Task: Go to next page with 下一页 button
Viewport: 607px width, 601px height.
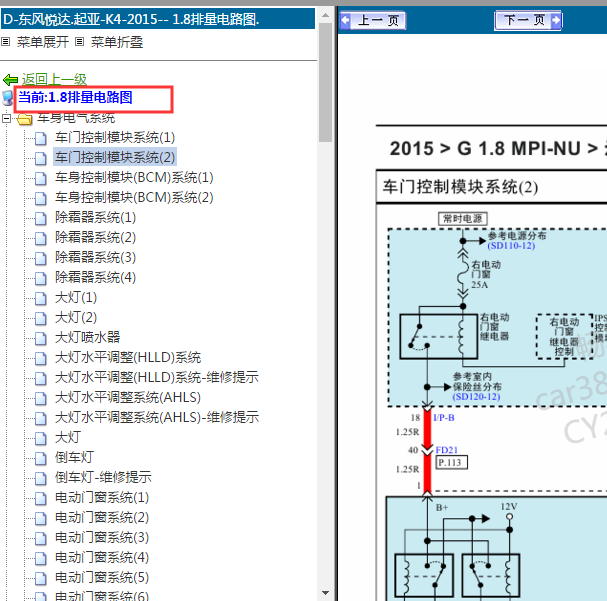Action: coord(528,21)
